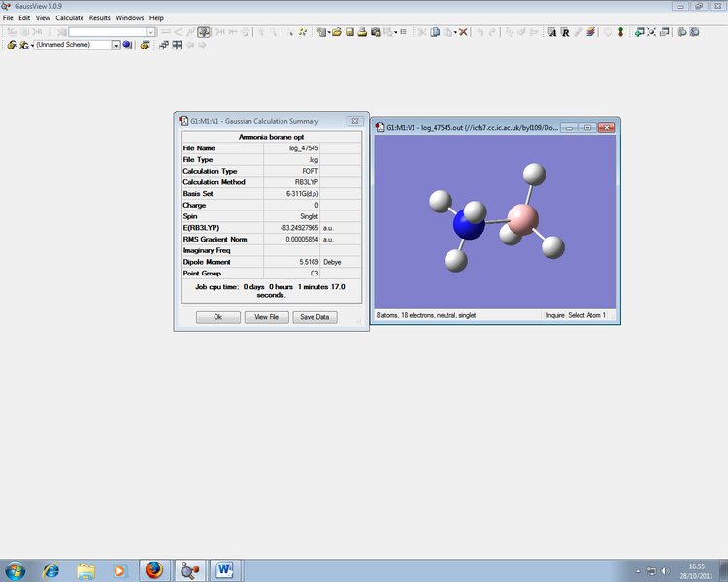Expand the Unnamed Scheme dropdown
The height and width of the screenshot is (582, 728).
(x=116, y=45)
